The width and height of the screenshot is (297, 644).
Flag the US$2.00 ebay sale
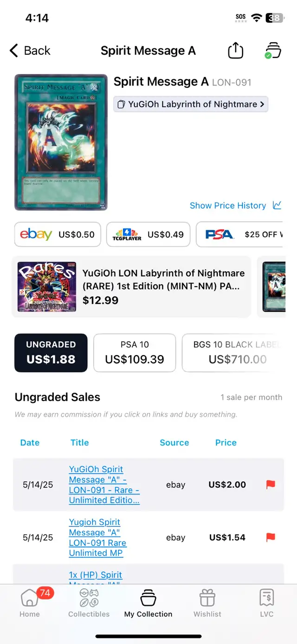271,485
